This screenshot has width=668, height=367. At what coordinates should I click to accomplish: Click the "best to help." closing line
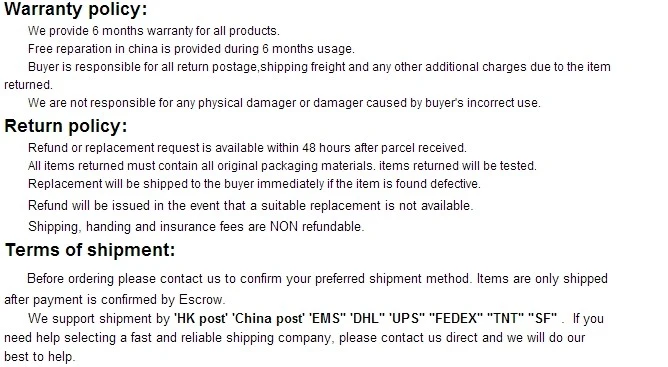(40, 356)
